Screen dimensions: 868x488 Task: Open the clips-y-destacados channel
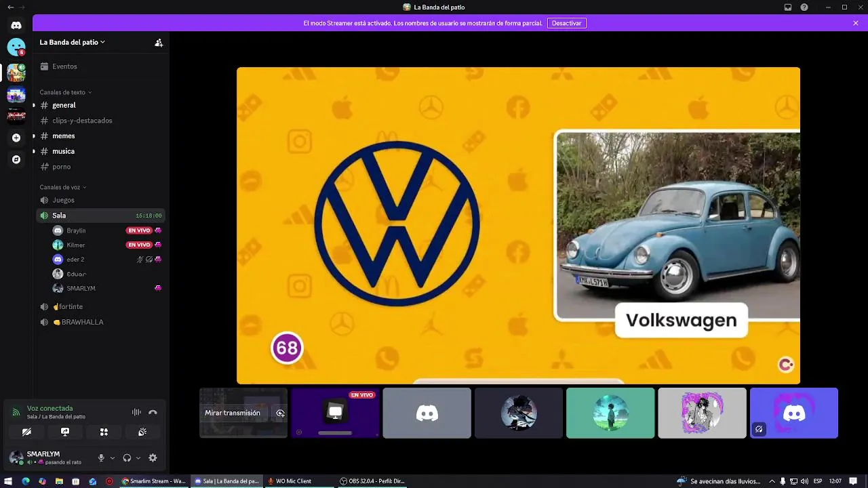click(x=100, y=121)
